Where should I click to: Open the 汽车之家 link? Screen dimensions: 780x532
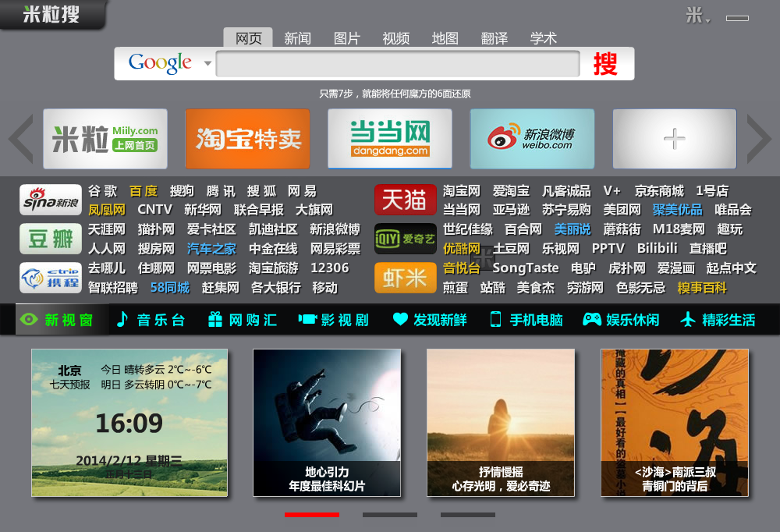(211, 248)
